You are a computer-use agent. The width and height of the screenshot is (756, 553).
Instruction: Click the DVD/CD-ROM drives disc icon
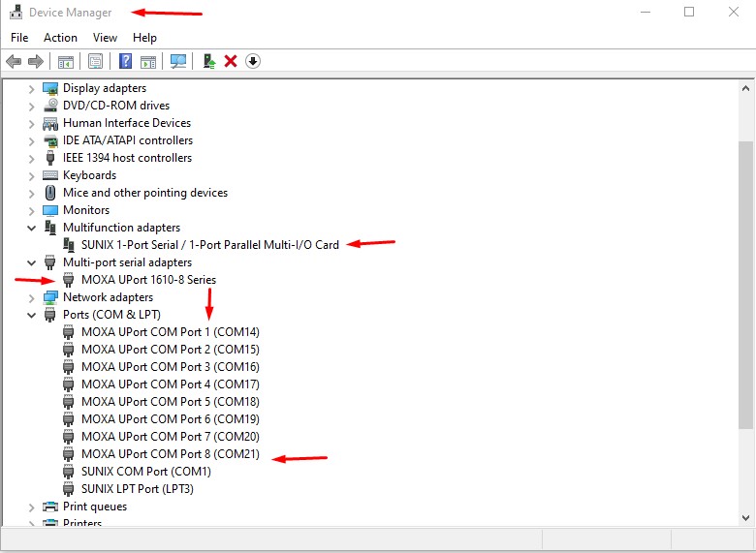coord(50,106)
